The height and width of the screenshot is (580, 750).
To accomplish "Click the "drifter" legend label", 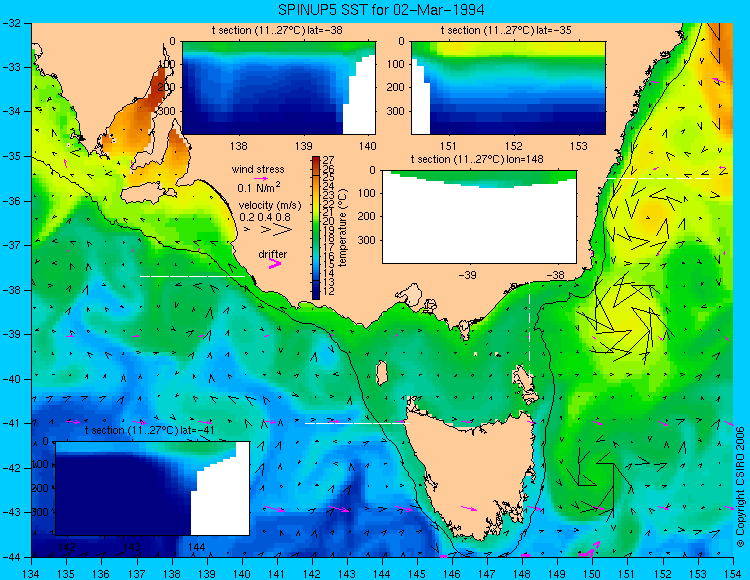I will pyautogui.click(x=273, y=254).
